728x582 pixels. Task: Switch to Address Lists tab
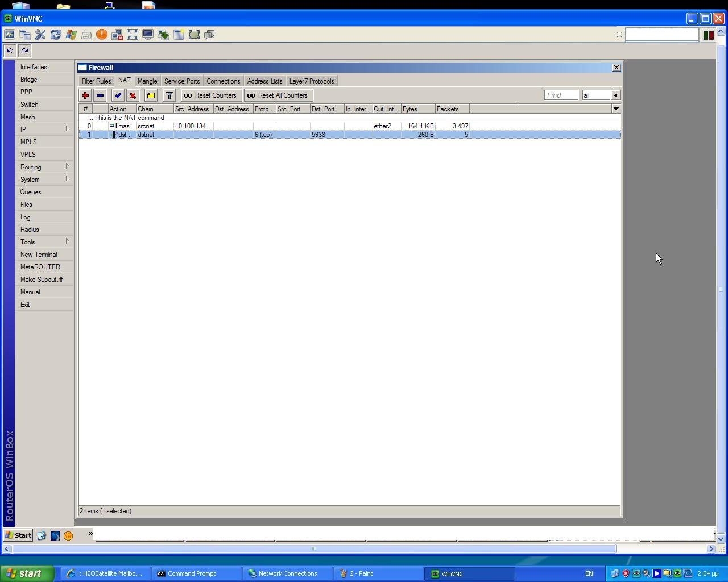click(264, 81)
